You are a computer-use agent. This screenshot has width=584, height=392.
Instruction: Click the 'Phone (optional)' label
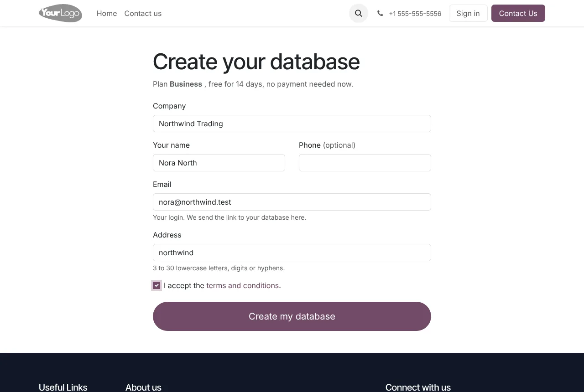[327, 145]
